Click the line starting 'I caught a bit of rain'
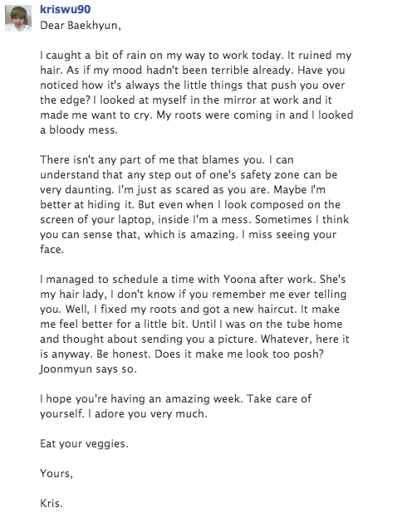 pyautogui.click(x=195, y=56)
